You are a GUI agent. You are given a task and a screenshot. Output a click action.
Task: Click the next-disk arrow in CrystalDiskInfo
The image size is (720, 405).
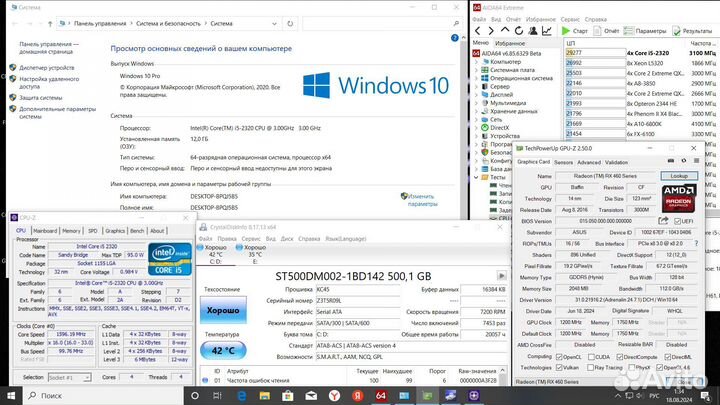click(501, 276)
